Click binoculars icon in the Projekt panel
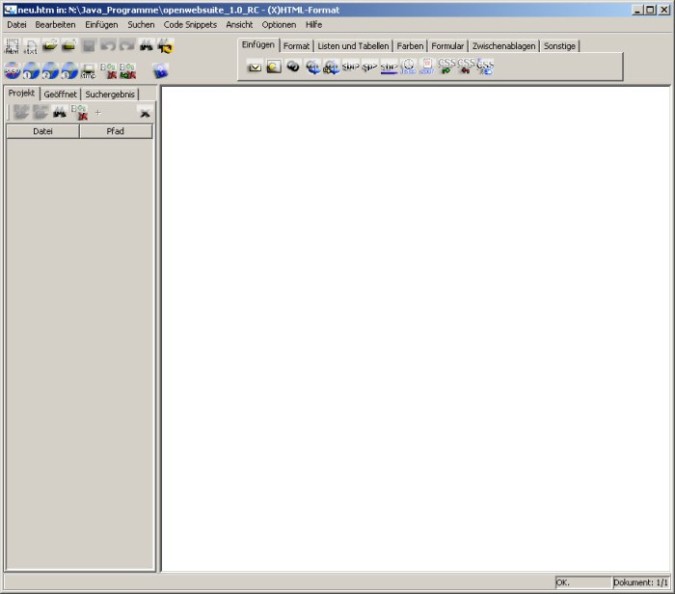This screenshot has height=594, width=675. [59, 113]
